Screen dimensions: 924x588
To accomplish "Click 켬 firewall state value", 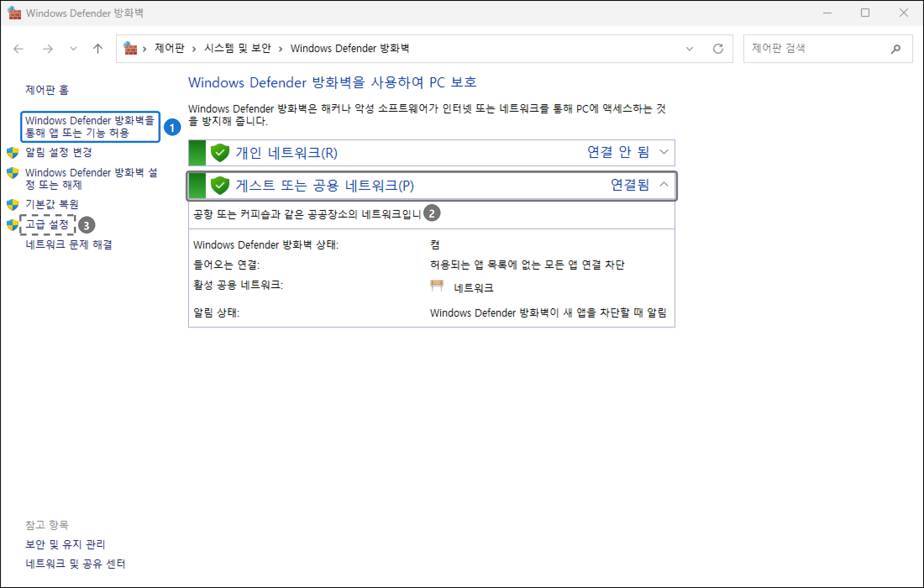I will [x=435, y=244].
